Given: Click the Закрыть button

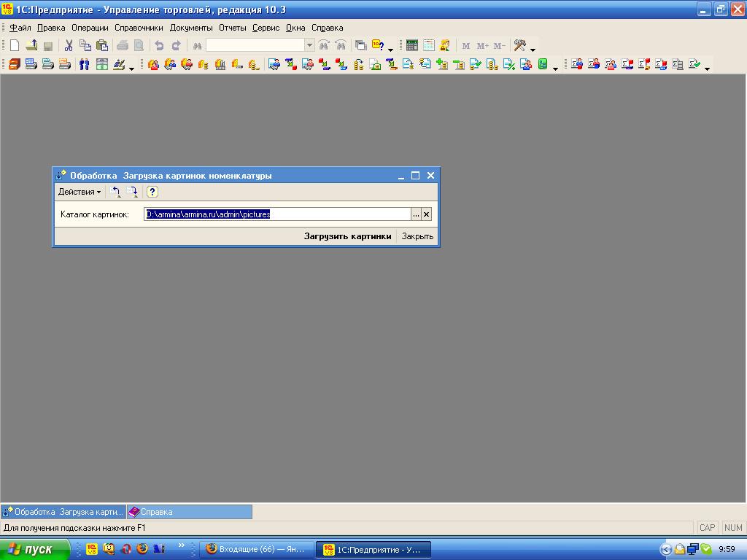Looking at the screenshot, I should 417,236.
